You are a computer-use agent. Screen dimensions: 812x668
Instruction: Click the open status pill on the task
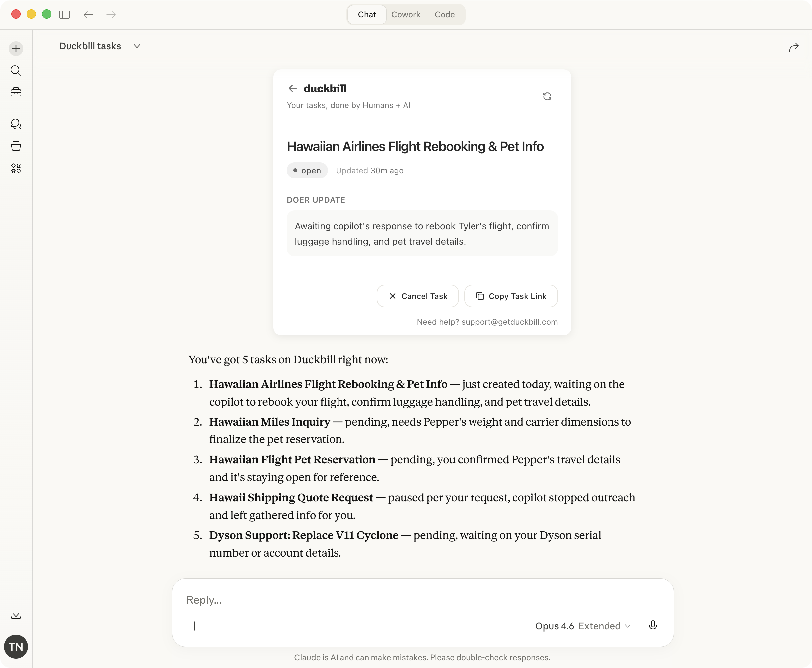[307, 170]
